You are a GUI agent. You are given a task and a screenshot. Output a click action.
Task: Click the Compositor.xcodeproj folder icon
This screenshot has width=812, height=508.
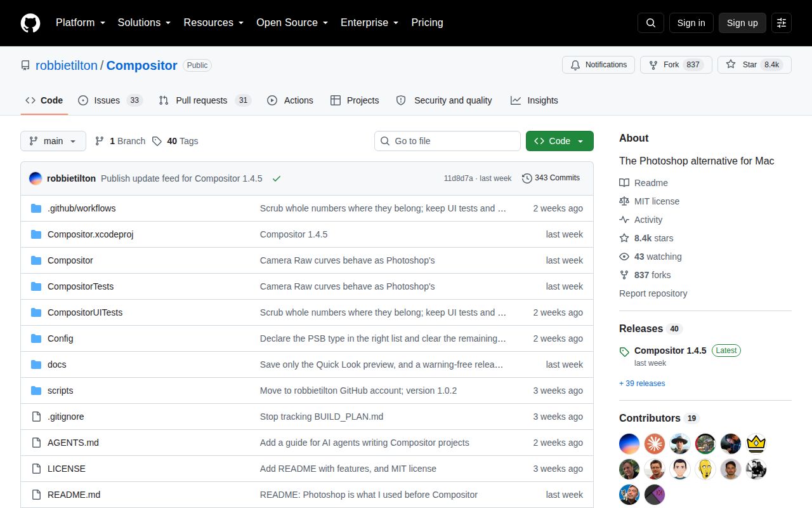point(36,234)
